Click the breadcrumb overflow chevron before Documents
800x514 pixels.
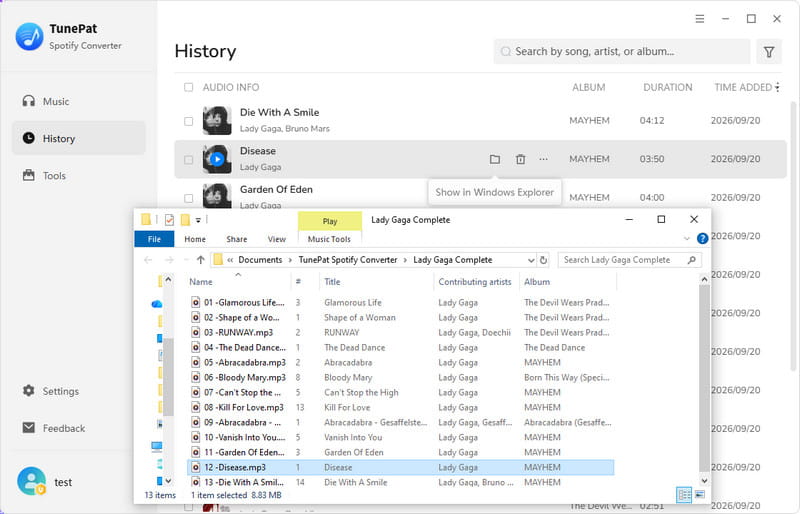(x=230, y=260)
